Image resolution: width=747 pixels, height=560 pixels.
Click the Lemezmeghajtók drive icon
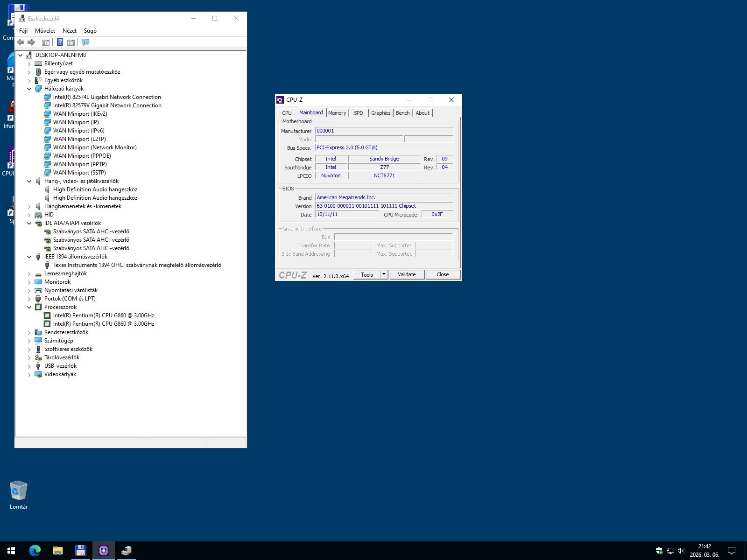pyautogui.click(x=38, y=273)
